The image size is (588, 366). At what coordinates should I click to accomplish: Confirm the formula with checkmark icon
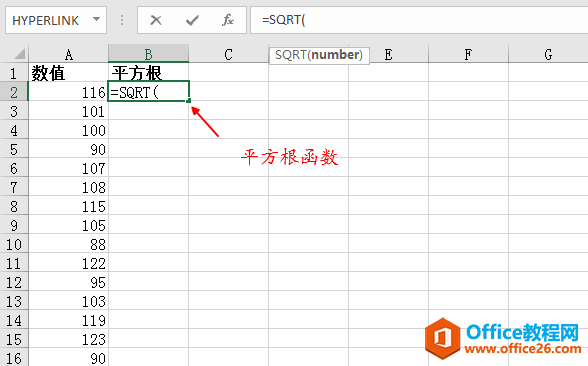pos(192,20)
